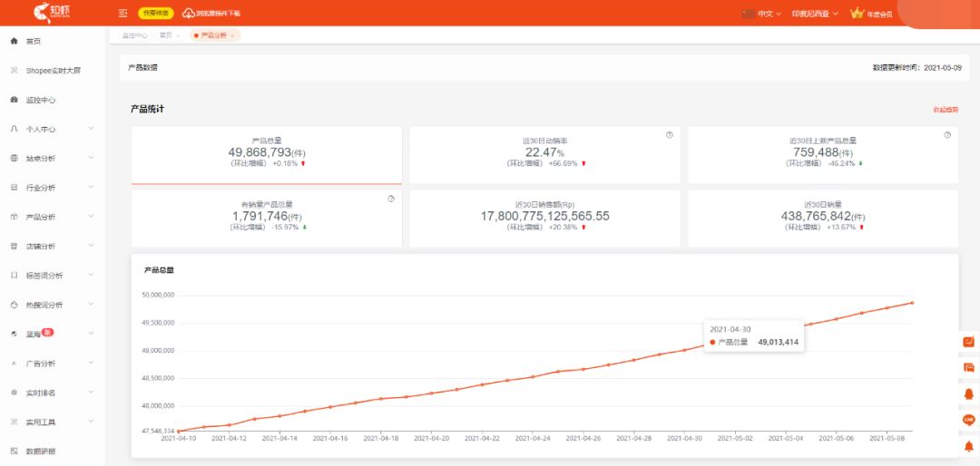Select the 有销量产品总量 1,791,746 card
980x466 pixels.
(x=267, y=218)
